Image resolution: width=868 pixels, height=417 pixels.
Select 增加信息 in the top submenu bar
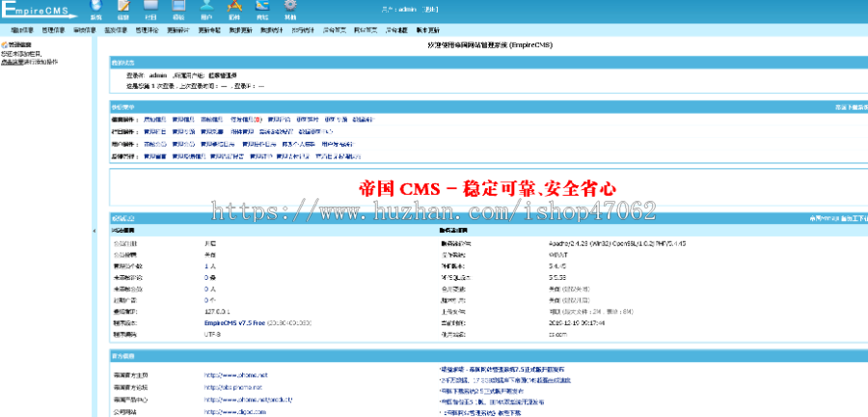pos(23,30)
